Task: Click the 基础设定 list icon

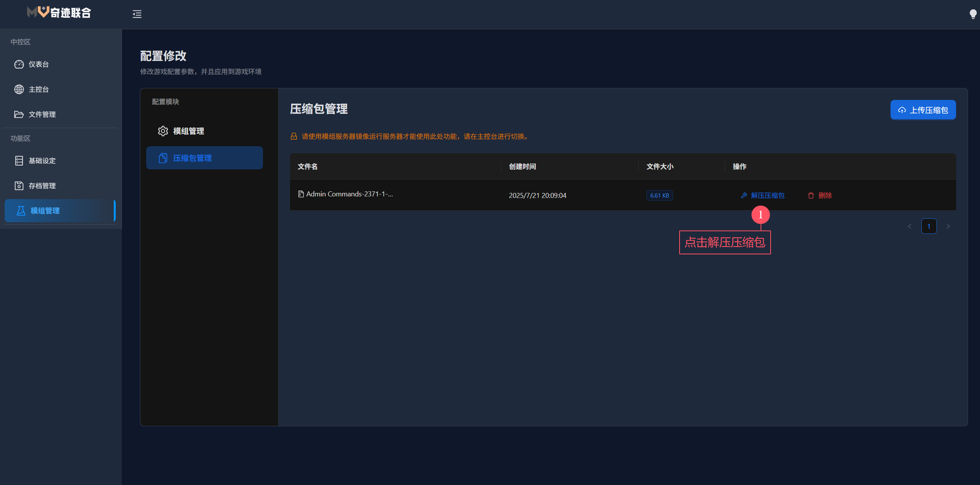Action: (19, 161)
